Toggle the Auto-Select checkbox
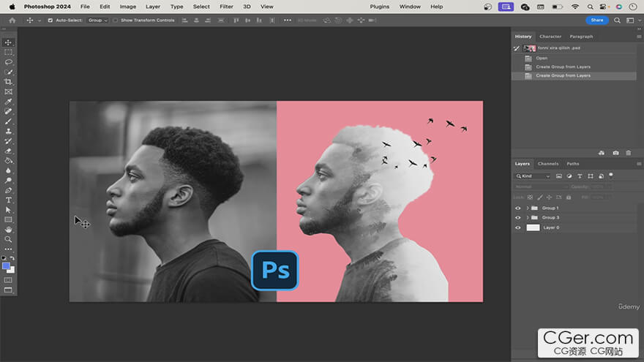Viewport: 644px width, 362px height. [50, 20]
